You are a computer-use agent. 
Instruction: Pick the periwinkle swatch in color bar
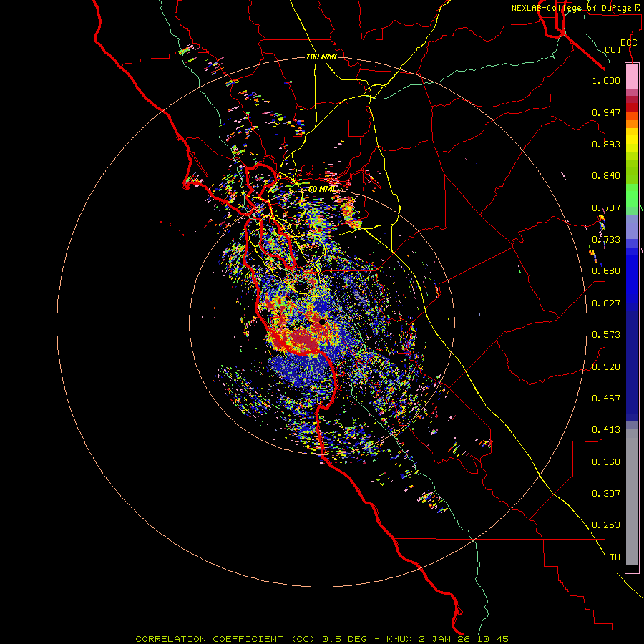632,227
